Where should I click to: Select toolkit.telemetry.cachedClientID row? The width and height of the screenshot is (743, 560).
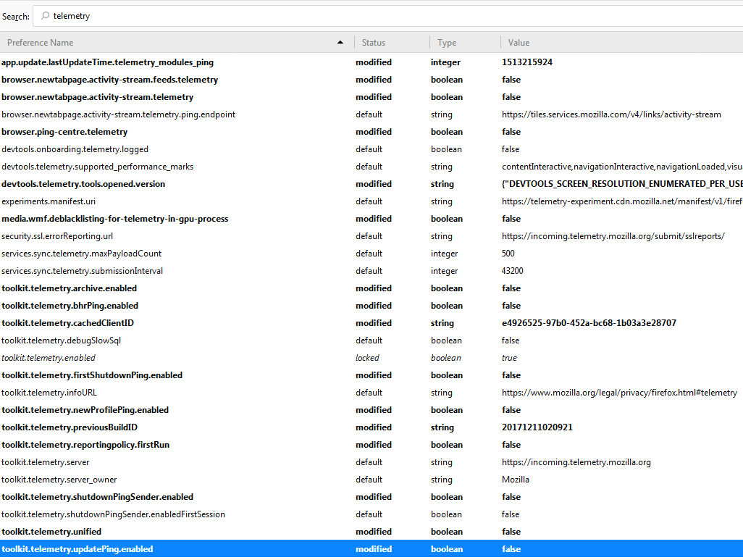pyautogui.click(x=67, y=323)
